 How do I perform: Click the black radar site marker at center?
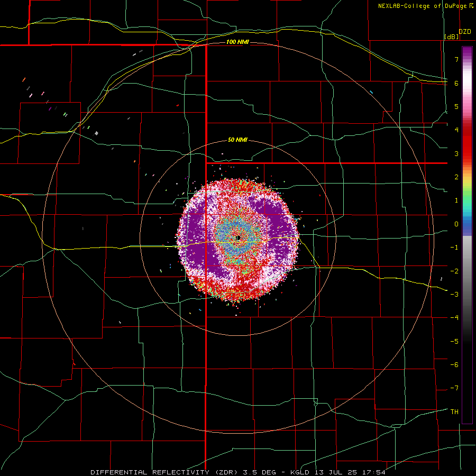[x=239, y=237]
